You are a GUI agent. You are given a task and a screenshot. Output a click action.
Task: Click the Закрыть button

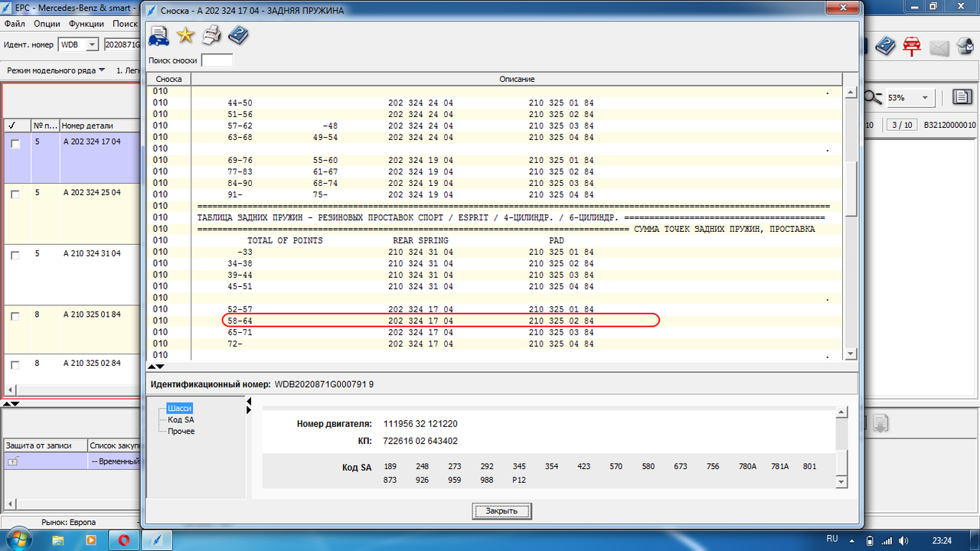501,511
